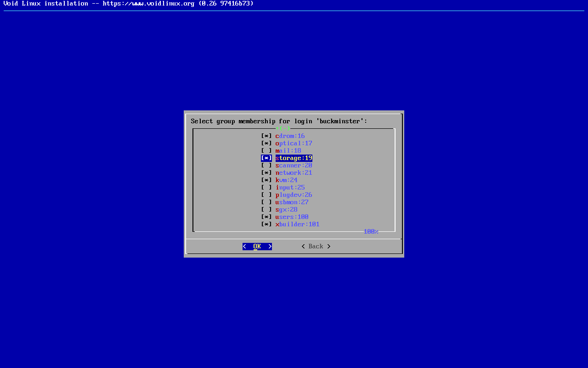Uncheck the users:100 group checkbox
Screen dimensions: 588x368
coord(266,217)
